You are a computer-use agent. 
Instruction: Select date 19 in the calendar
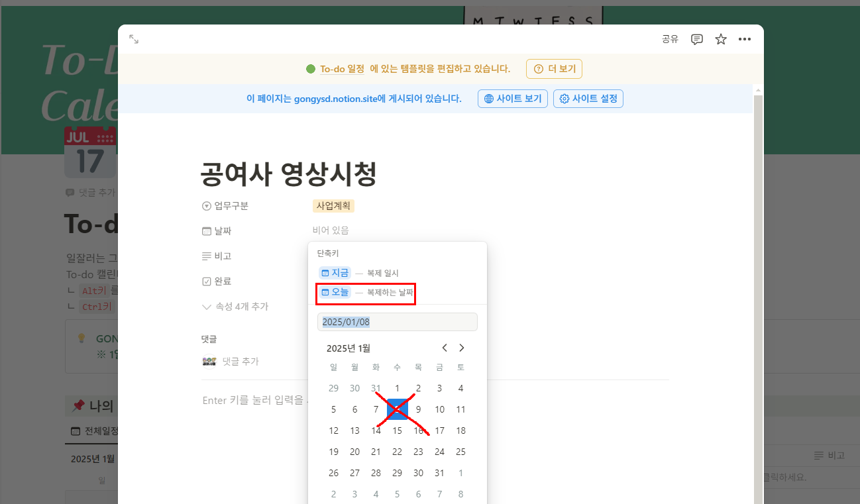click(333, 452)
